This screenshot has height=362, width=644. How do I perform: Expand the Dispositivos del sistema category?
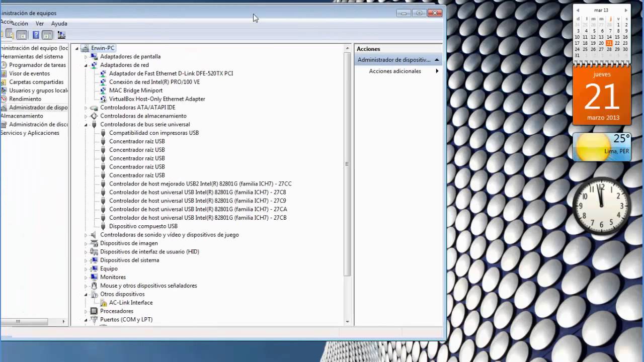[x=86, y=260]
